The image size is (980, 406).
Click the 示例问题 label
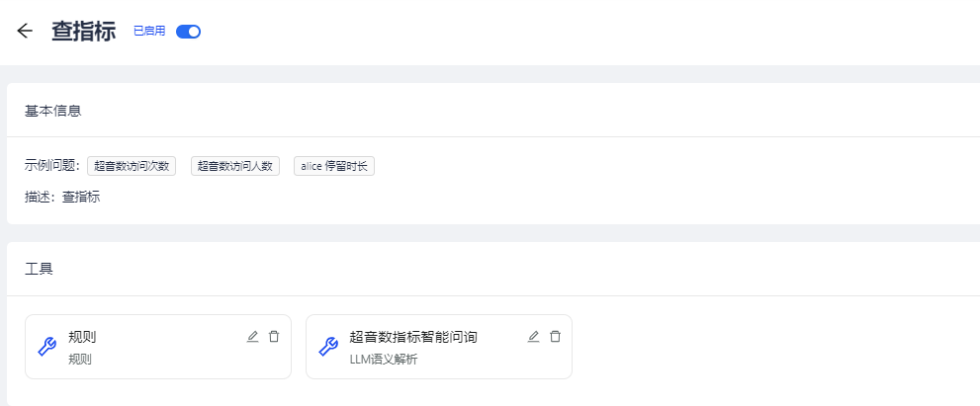pos(52,166)
